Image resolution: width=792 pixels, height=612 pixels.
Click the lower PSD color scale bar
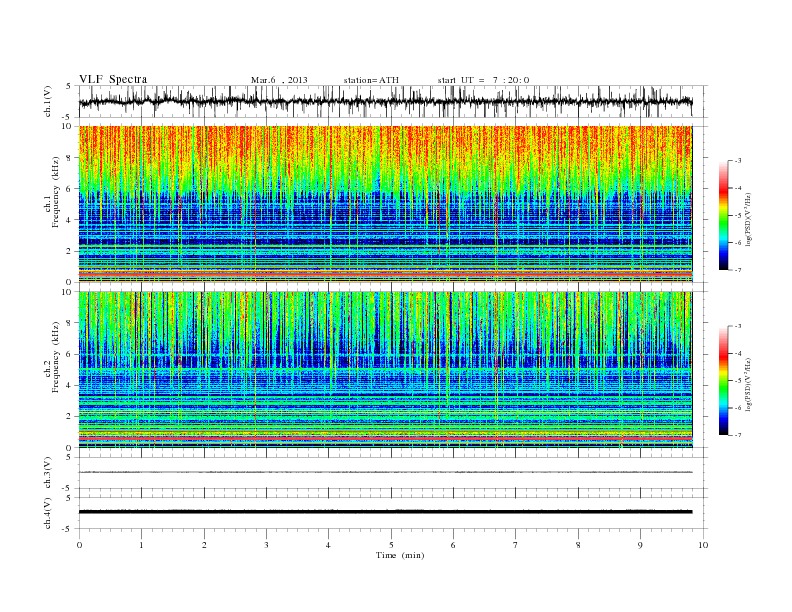pos(724,381)
